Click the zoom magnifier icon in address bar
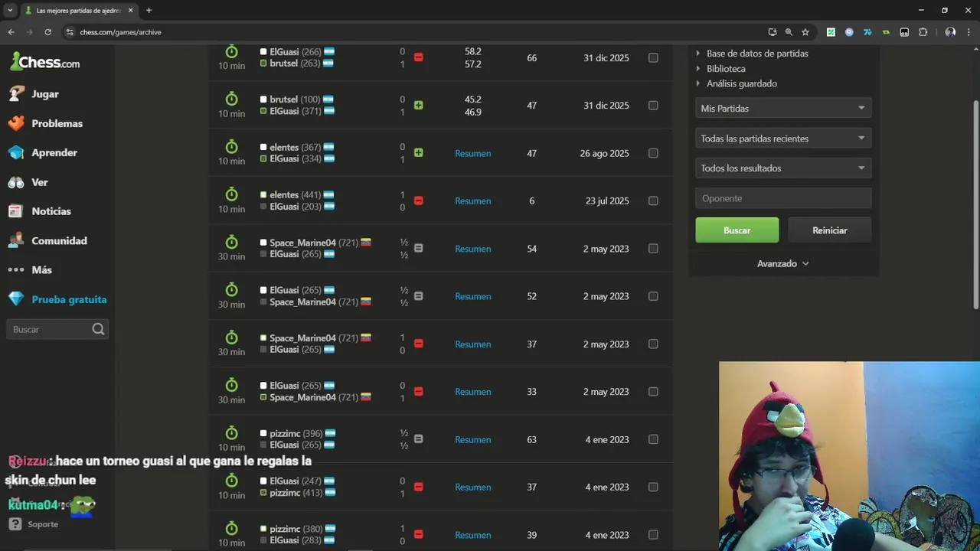The image size is (980, 551). (x=789, y=32)
